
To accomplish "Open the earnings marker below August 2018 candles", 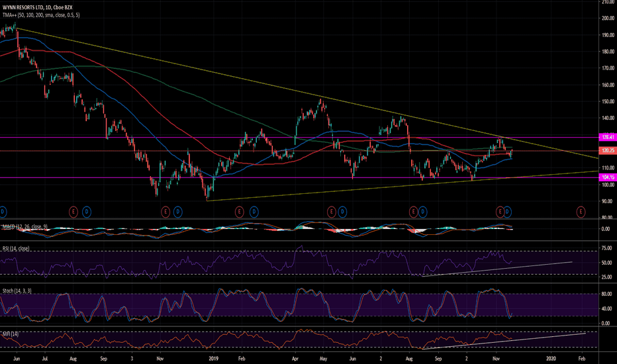I will [x=73, y=212].
